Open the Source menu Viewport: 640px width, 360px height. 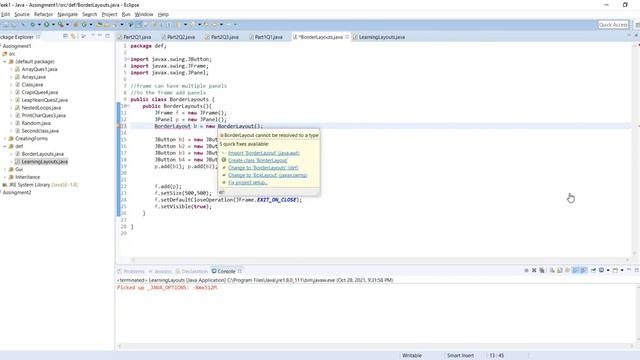coord(22,14)
